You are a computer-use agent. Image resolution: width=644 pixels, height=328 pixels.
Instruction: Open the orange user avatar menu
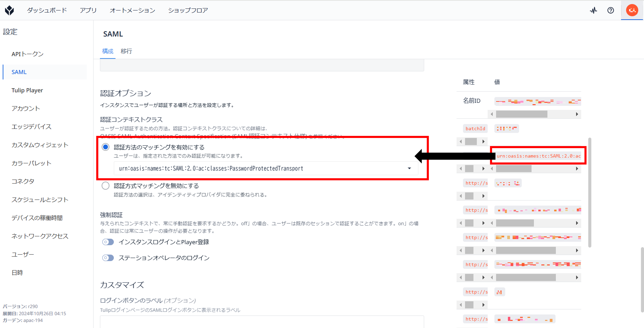click(632, 10)
